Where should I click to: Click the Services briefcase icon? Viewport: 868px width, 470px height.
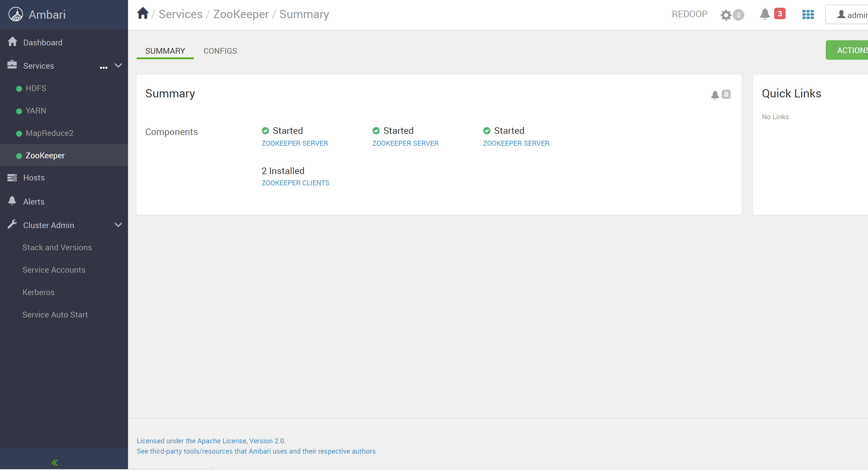click(12, 64)
